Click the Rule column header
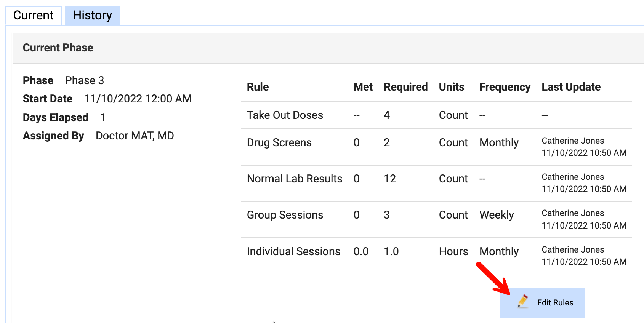The width and height of the screenshot is (644, 323). tap(258, 87)
